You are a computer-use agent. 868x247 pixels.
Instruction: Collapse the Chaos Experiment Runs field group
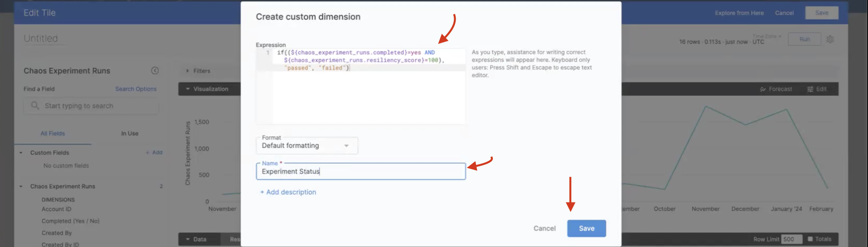click(21, 187)
